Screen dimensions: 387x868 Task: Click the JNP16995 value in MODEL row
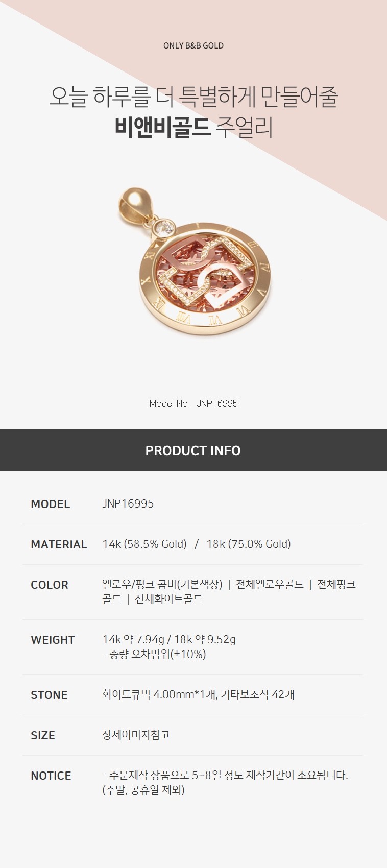coord(128,504)
